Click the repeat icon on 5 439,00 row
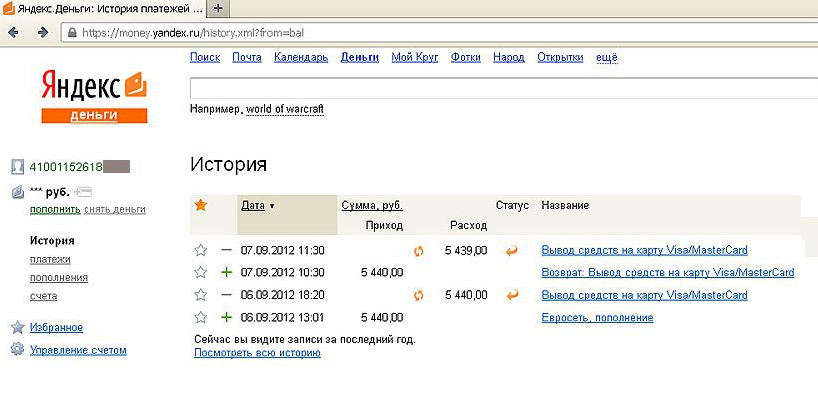This screenshot has height=409, width=818. (418, 251)
